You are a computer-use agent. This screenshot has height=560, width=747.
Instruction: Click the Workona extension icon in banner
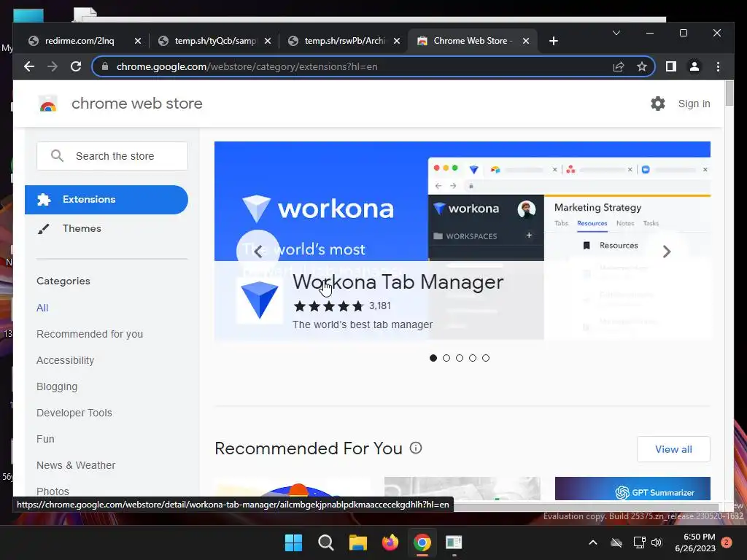(x=259, y=300)
